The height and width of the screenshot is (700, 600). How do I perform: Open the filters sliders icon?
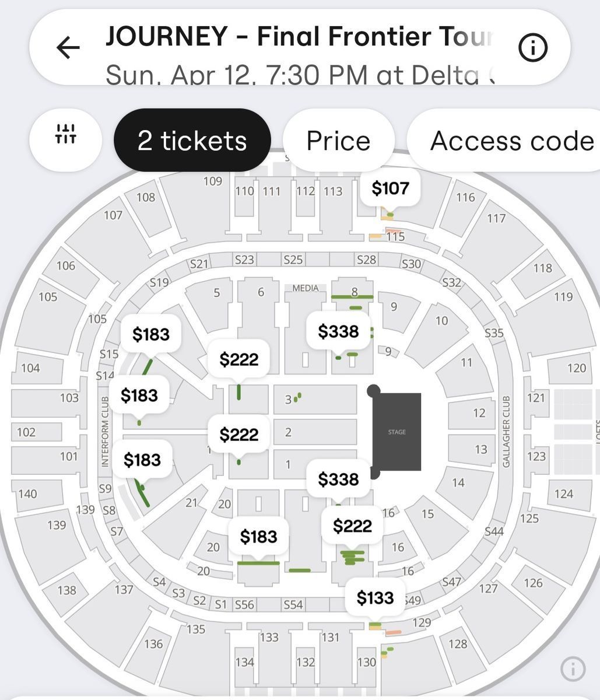[x=65, y=140]
